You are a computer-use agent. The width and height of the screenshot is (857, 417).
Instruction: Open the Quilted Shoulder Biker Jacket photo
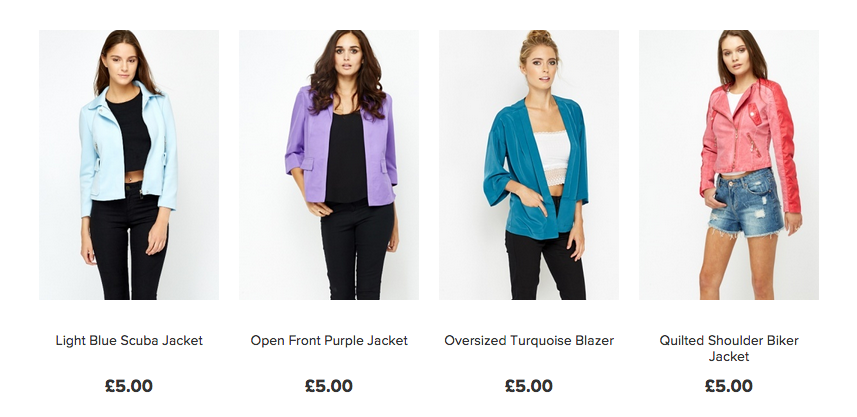click(729, 165)
